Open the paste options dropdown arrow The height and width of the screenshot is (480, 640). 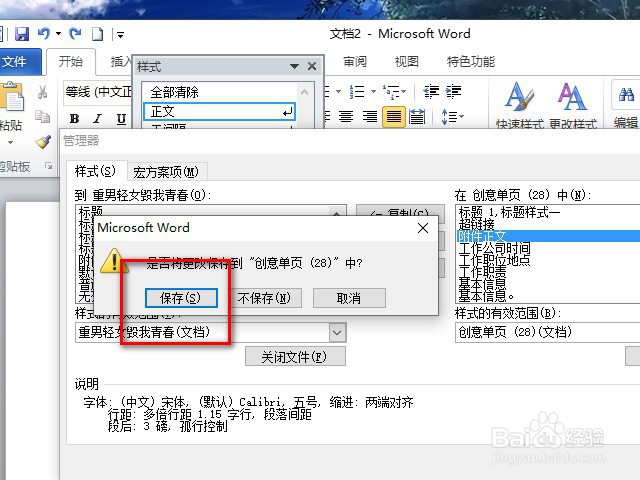click(11, 142)
